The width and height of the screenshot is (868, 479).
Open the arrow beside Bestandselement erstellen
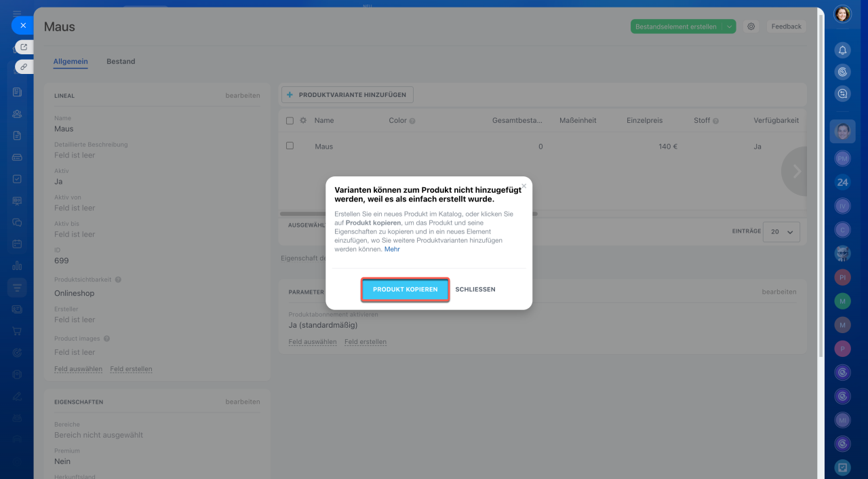pos(729,26)
